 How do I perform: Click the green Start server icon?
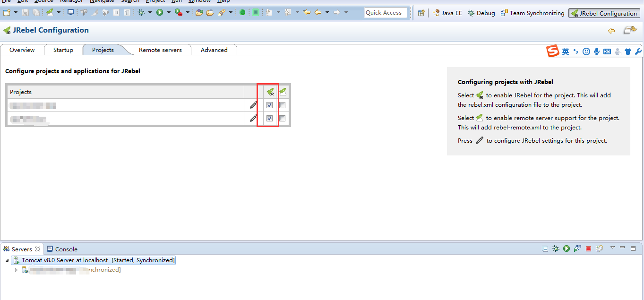[x=567, y=249]
